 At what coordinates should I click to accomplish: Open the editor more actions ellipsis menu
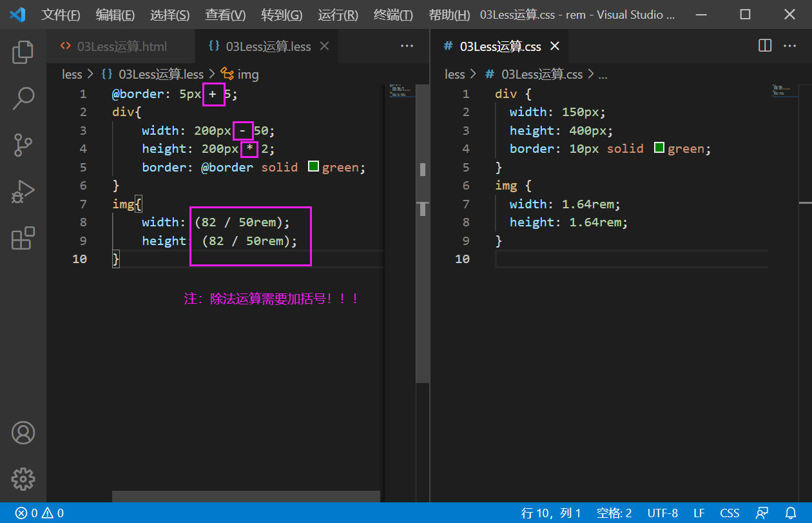pyautogui.click(x=407, y=46)
